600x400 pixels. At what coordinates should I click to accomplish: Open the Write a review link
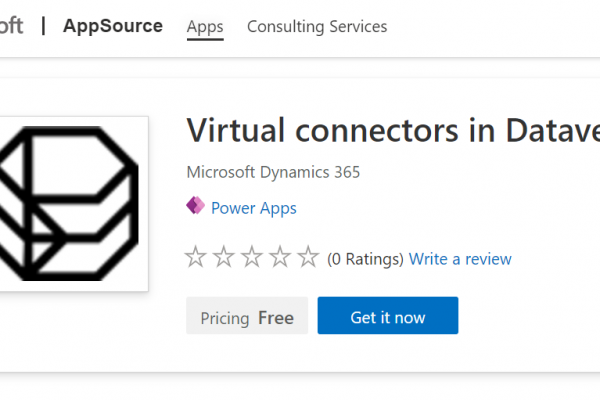click(x=460, y=259)
